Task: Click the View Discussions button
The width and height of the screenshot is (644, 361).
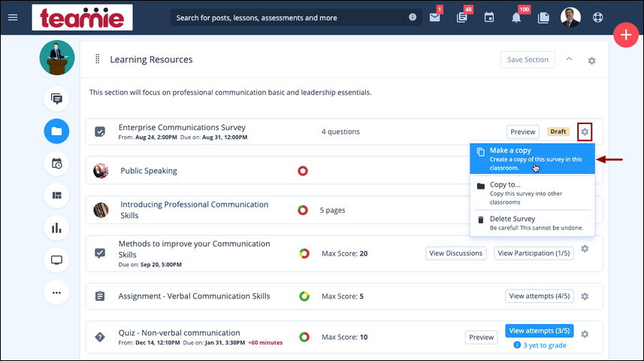Action: pos(456,253)
